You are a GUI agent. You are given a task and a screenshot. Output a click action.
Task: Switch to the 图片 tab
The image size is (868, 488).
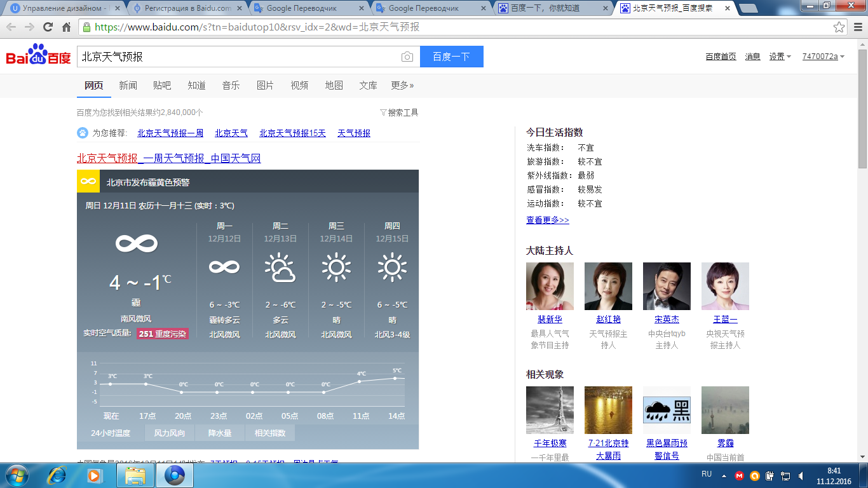click(x=265, y=85)
